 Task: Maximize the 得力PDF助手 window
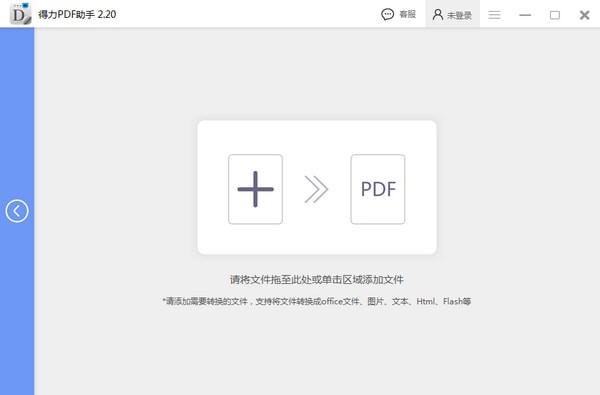[x=555, y=15]
